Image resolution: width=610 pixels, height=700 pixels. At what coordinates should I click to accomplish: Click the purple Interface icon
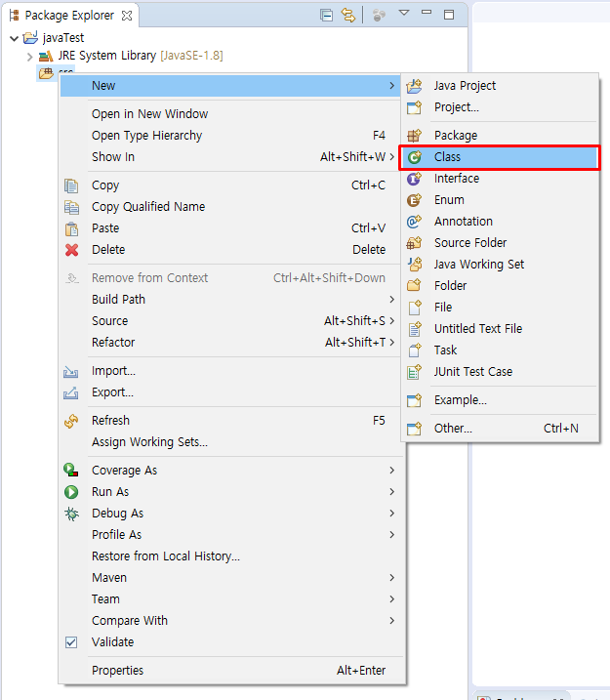(x=414, y=178)
